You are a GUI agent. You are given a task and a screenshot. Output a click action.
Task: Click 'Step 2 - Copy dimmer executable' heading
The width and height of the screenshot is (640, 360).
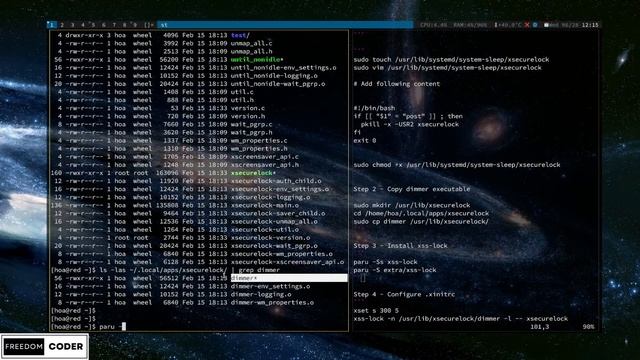pyautogui.click(x=411, y=189)
